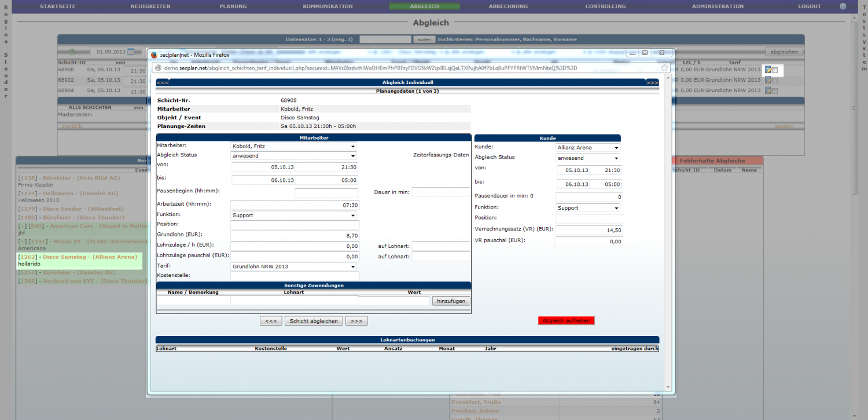Click the edit icon for shift 68908 row

[768, 70]
